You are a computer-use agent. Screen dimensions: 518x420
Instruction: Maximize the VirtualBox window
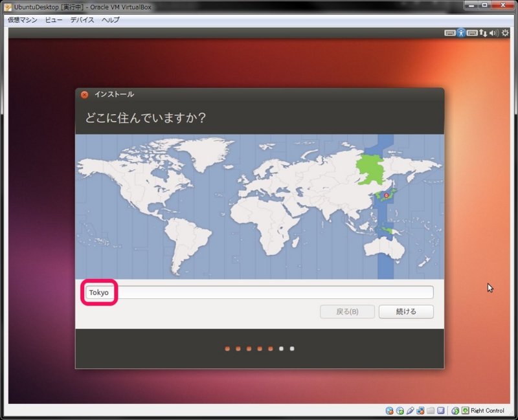pyautogui.click(x=484, y=5)
